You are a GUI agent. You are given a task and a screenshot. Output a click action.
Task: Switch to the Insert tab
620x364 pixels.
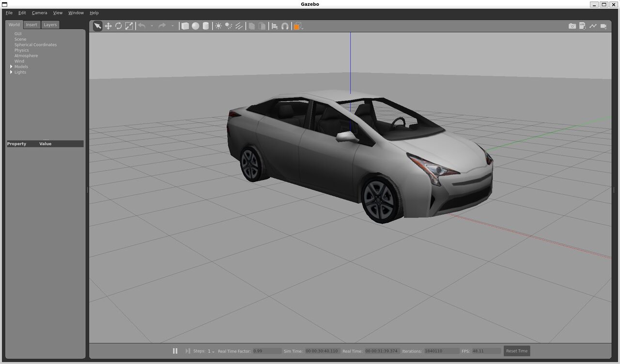[31, 25]
